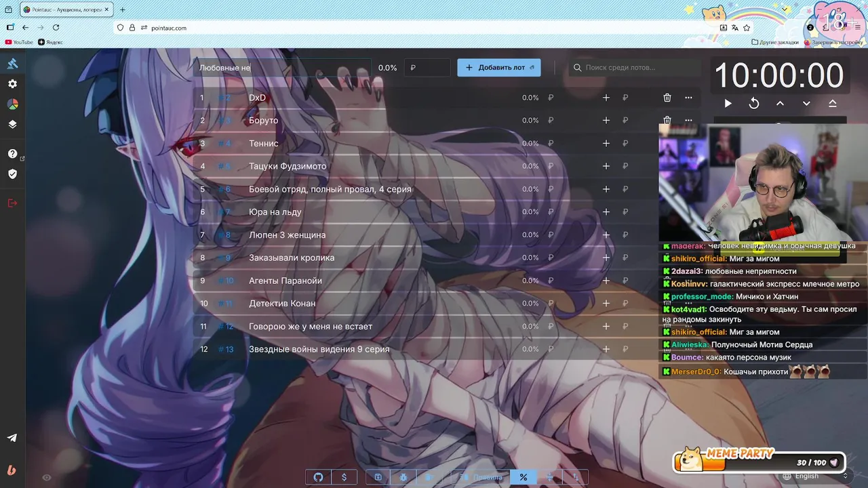The width and height of the screenshot is (868, 488).
Task: Start the timer with the play button
Action: (728, 103)
